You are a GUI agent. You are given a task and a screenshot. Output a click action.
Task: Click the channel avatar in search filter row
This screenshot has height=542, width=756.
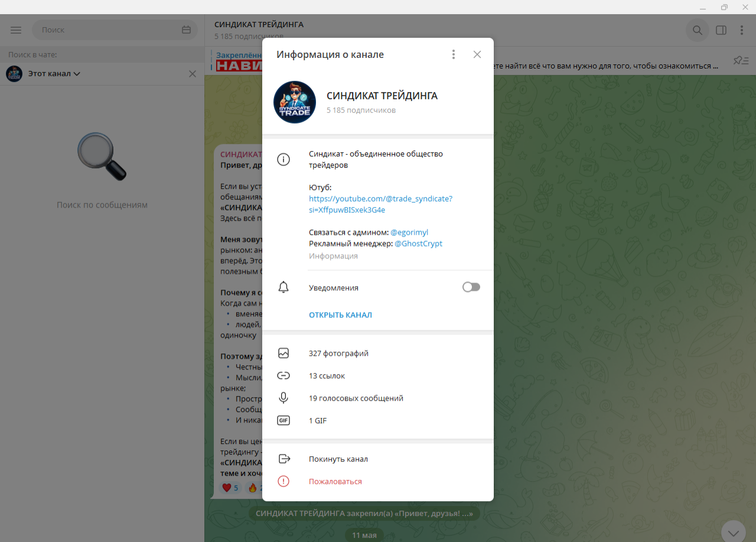pyautogui.click(x=14, y=74)
